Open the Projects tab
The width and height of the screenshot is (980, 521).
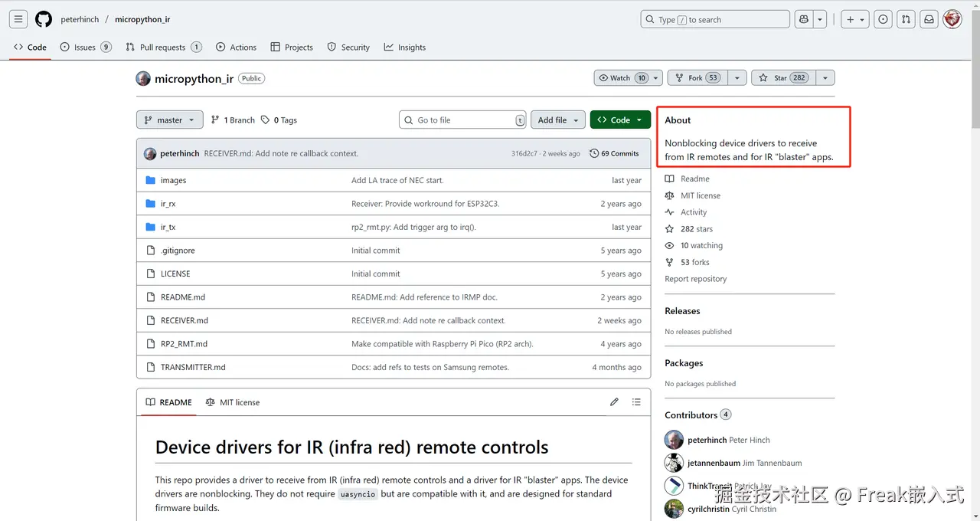click(292, 47)
